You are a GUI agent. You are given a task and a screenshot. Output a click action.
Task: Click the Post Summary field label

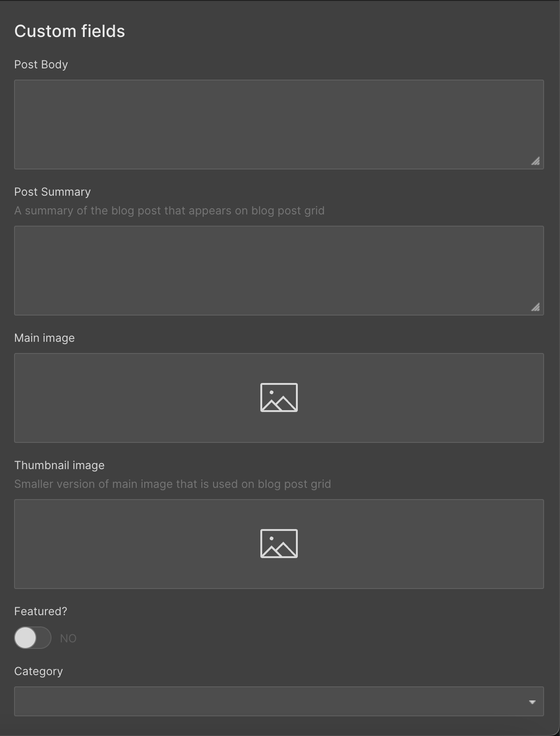52,192
